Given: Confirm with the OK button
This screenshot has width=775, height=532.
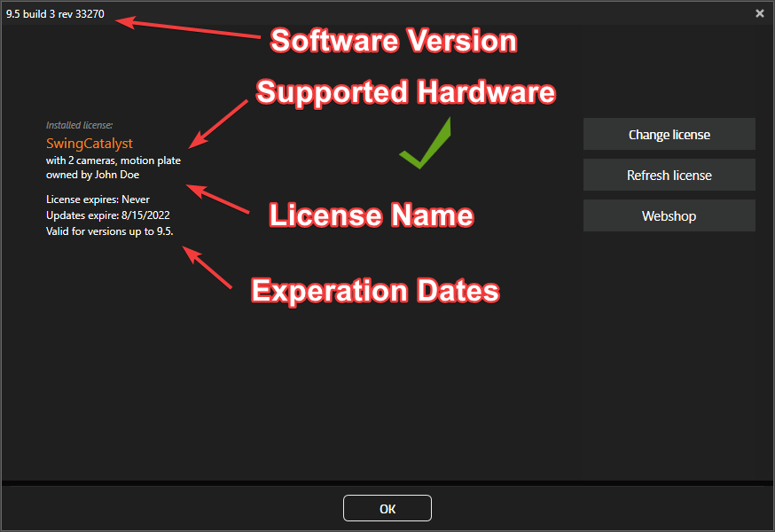Looking at the screenshot, I should (387, 508).
